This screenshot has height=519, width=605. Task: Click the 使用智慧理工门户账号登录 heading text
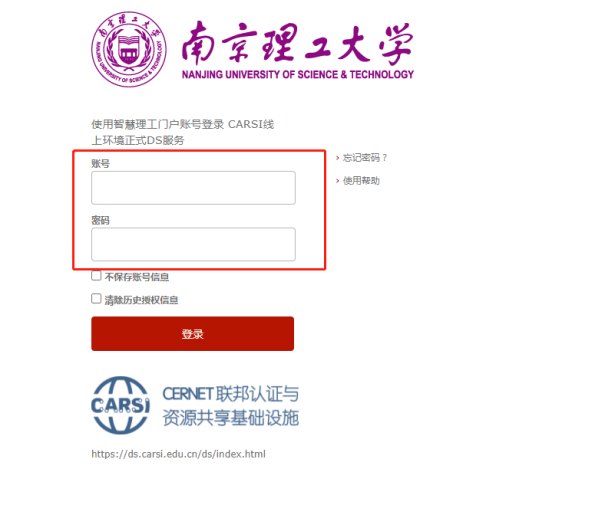157,125
